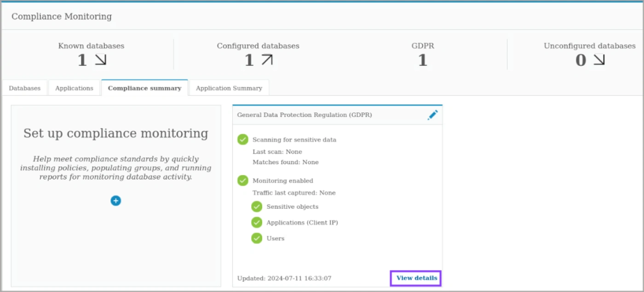Click the Unconfigured databases count 0
The image size is (644, 292).
(581, 60)
